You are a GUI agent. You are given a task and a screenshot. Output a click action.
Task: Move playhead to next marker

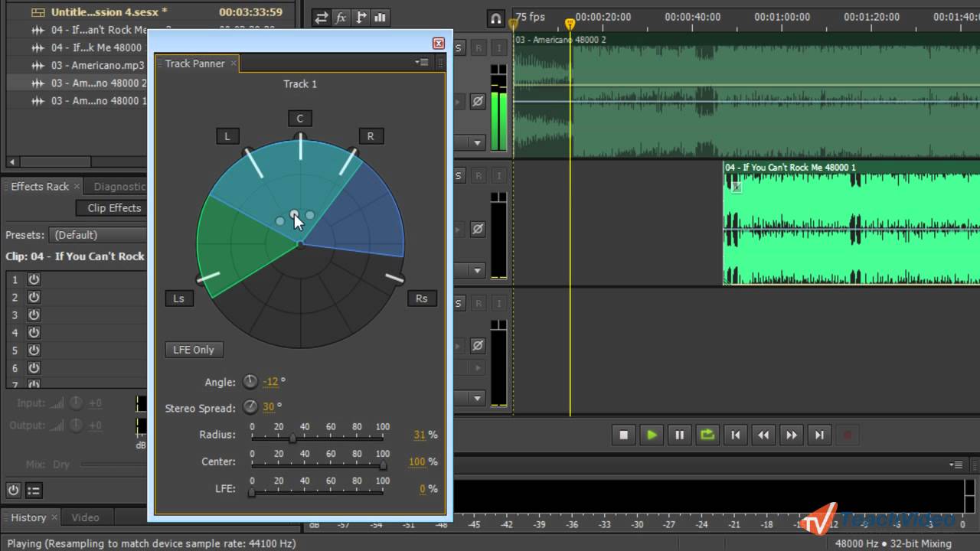tap(819, 435)
